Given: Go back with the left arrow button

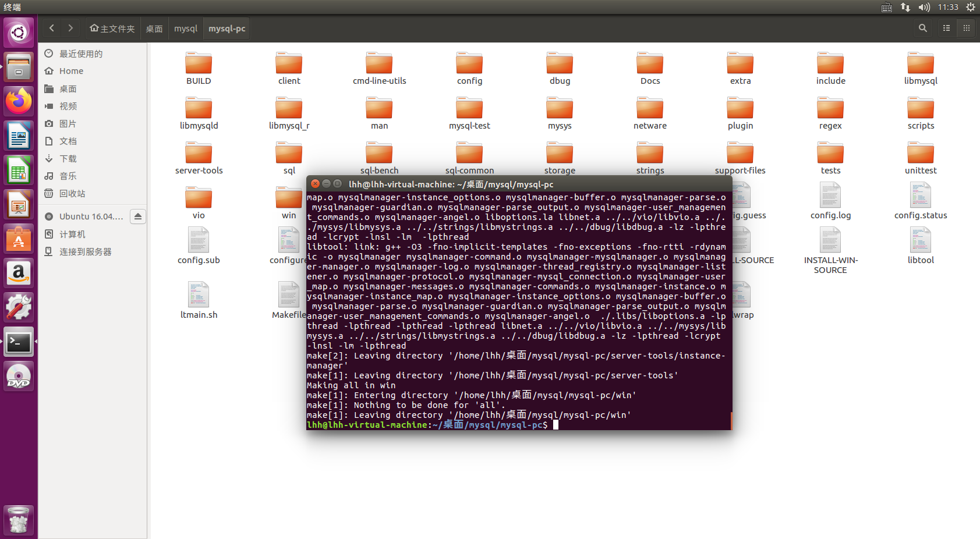Looking at the screenshot, I should (x=52, y=28).
